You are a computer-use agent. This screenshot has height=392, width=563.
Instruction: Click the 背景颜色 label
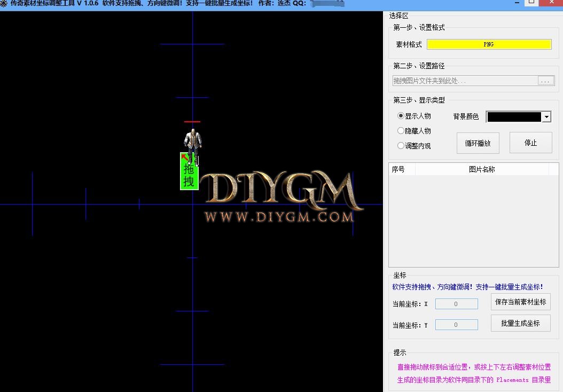[x=466, y=116]
